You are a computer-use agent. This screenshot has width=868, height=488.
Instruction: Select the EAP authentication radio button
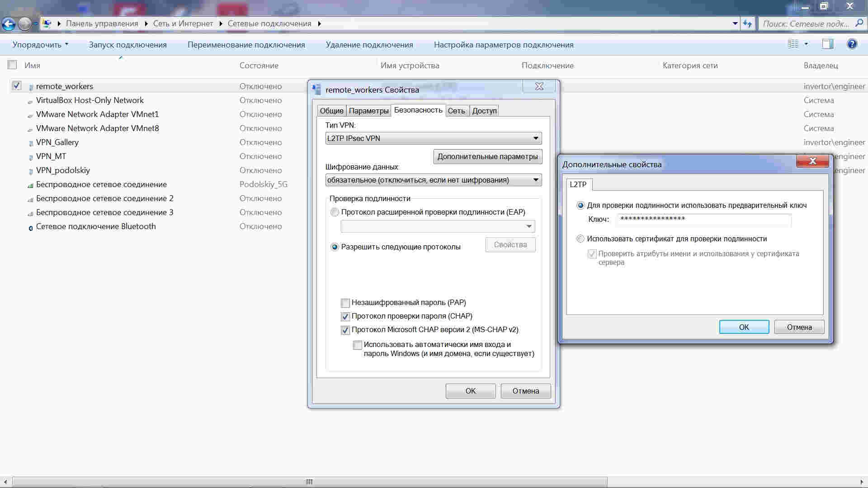coord(335,212)
